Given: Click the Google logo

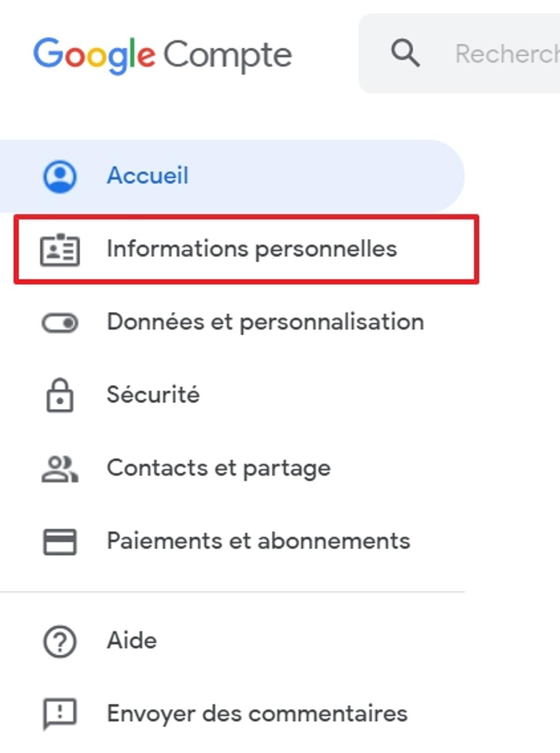Looking at the screenshot, I should coord(94,54).
